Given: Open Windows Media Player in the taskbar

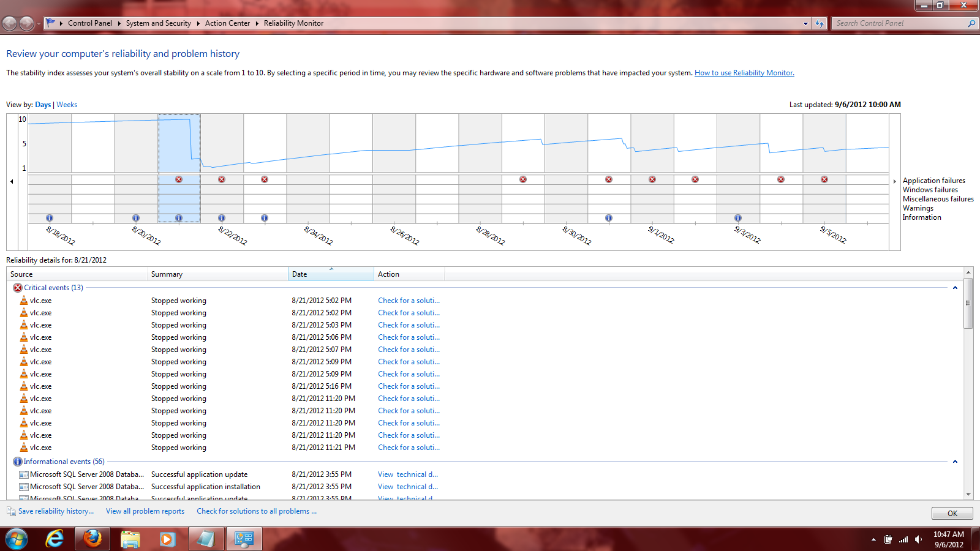Looking at the screenshot, I should pos(167,539).
